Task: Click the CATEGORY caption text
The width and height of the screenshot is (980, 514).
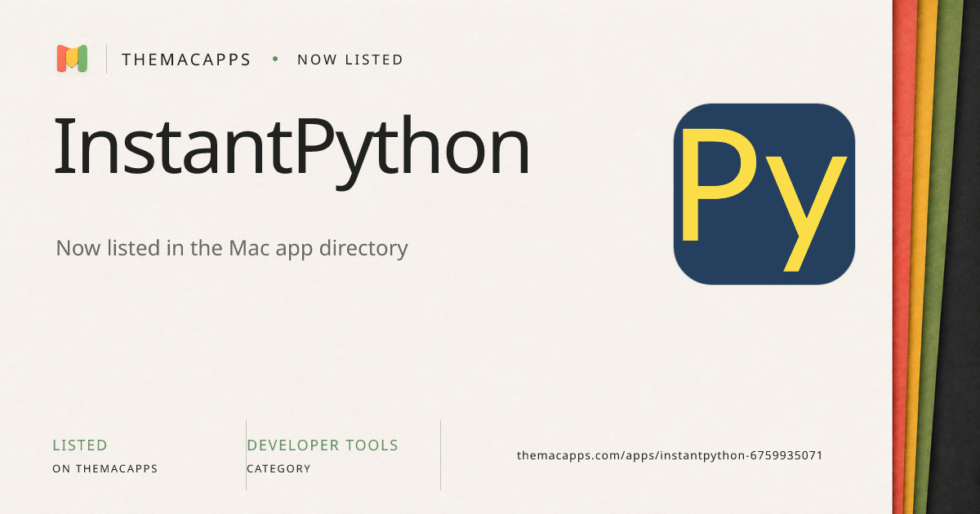Action: click(278, 469)
